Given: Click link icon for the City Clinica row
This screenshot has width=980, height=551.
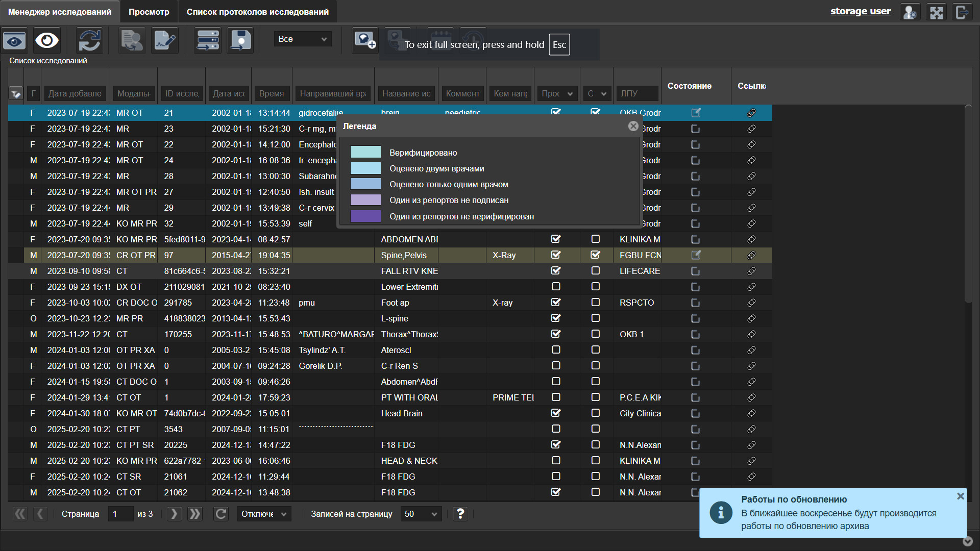Looking at the screenshot, I should [x=751, y=413].
